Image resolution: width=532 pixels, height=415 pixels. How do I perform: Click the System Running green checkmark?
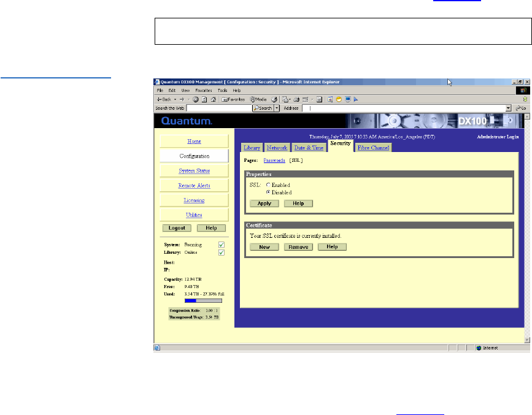coord(222,245)
